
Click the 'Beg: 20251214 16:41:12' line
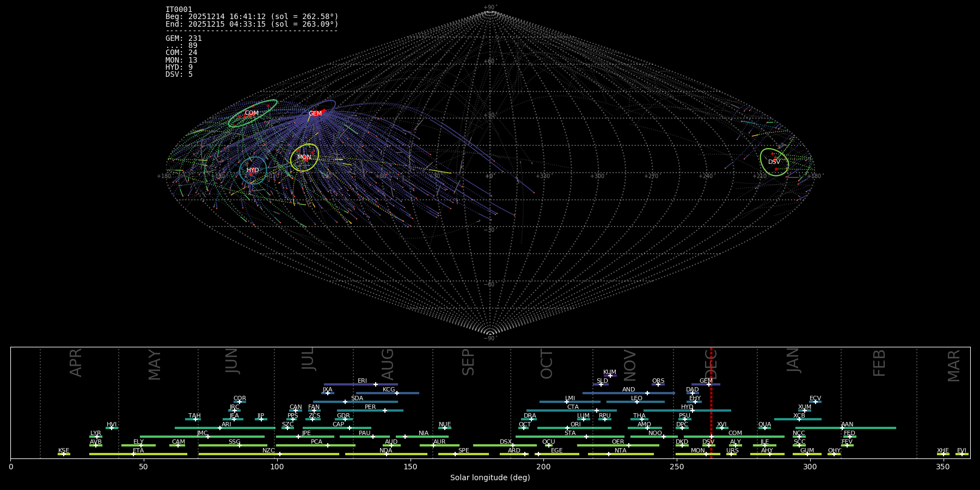point(252,17)
